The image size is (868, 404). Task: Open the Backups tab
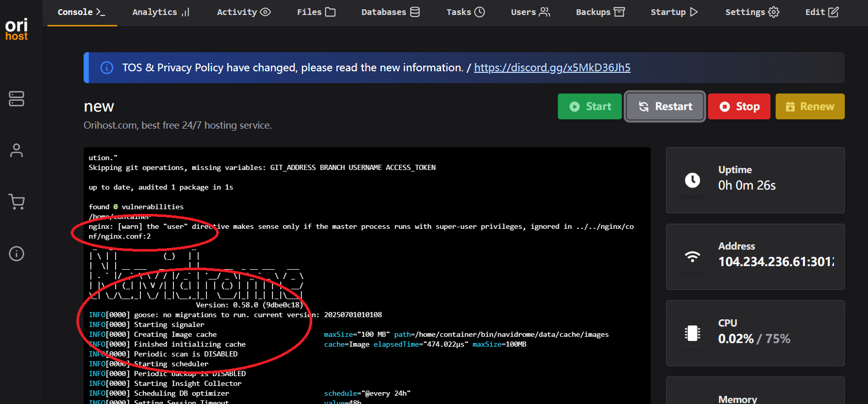tap(600, 12)
